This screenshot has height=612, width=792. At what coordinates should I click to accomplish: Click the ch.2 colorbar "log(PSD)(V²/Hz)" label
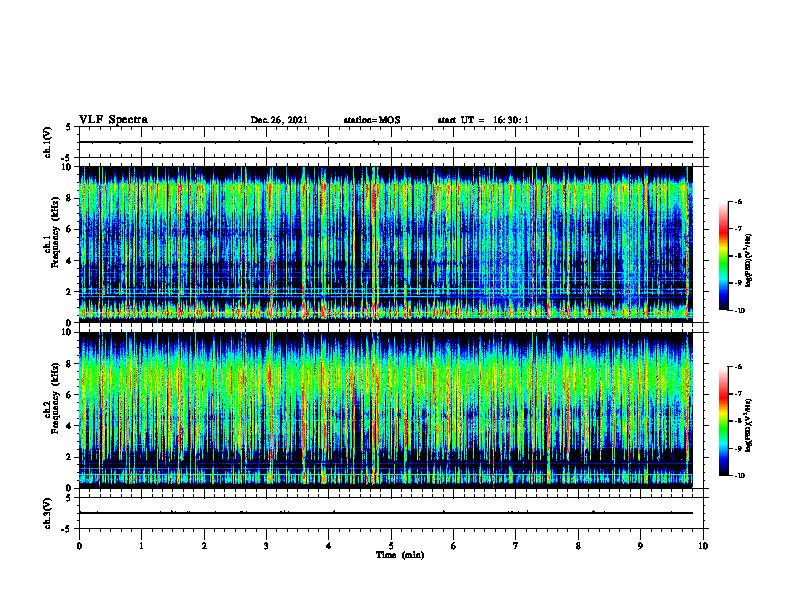(750, 426)
